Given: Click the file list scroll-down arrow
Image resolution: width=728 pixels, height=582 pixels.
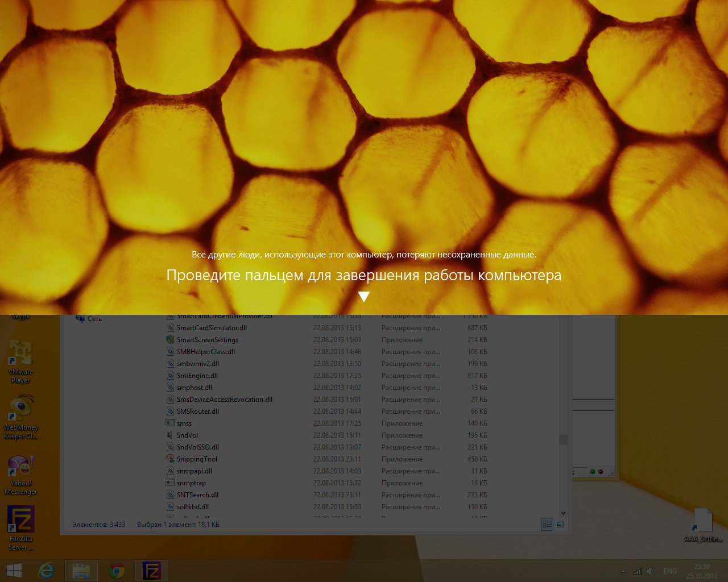Looking at the screenshot, I should [563, 513].
